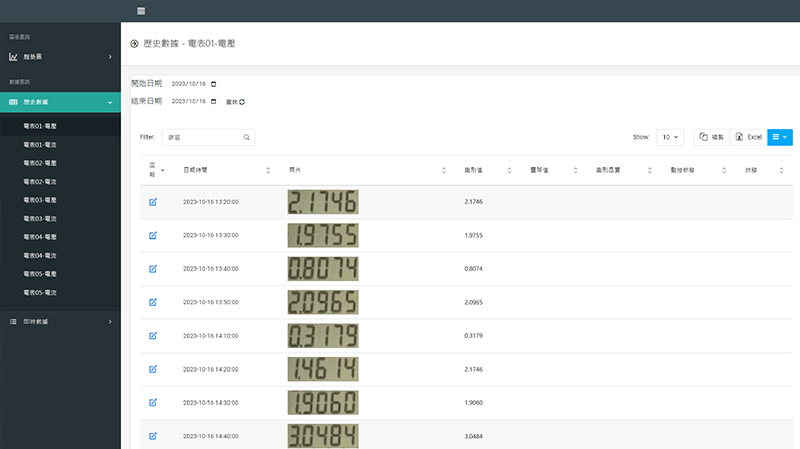Open meter photo showing 2.0965
The height and width of the screenshot is (449, 800).
coord(323,302)
